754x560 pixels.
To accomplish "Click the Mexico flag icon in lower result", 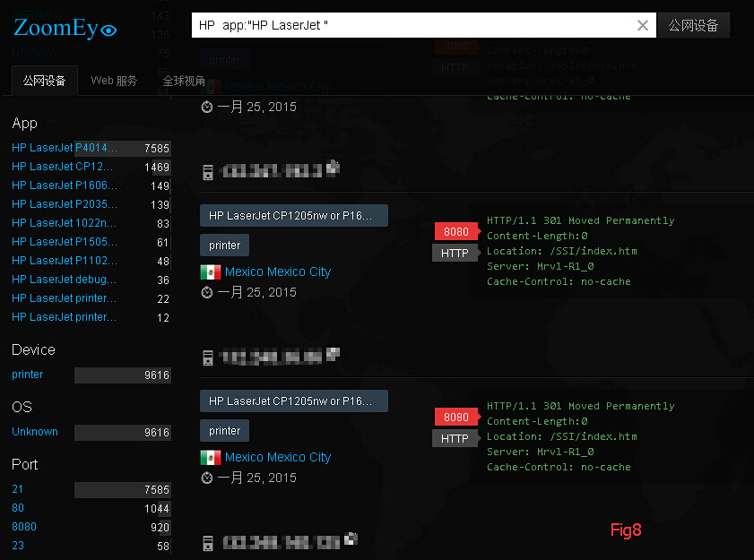I will [211, 458].
